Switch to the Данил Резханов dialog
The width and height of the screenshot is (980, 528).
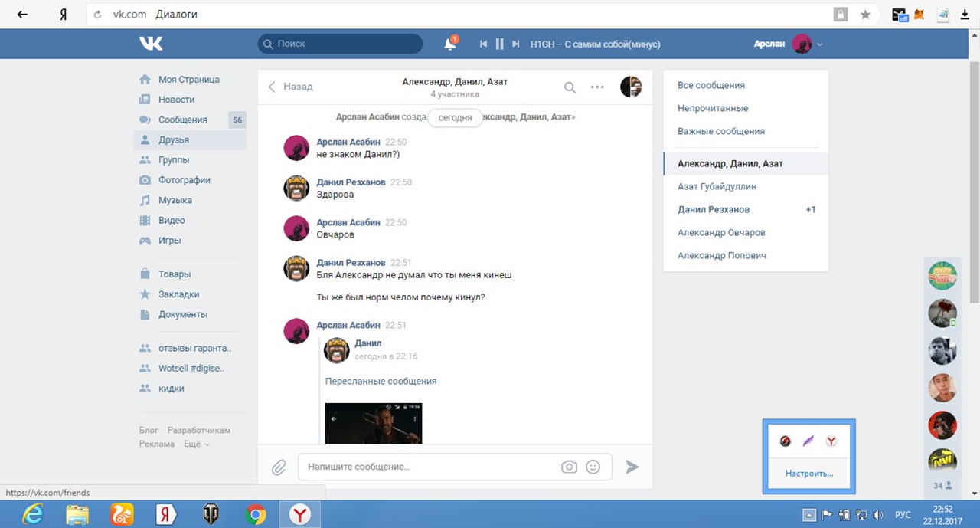click(714, 209)
